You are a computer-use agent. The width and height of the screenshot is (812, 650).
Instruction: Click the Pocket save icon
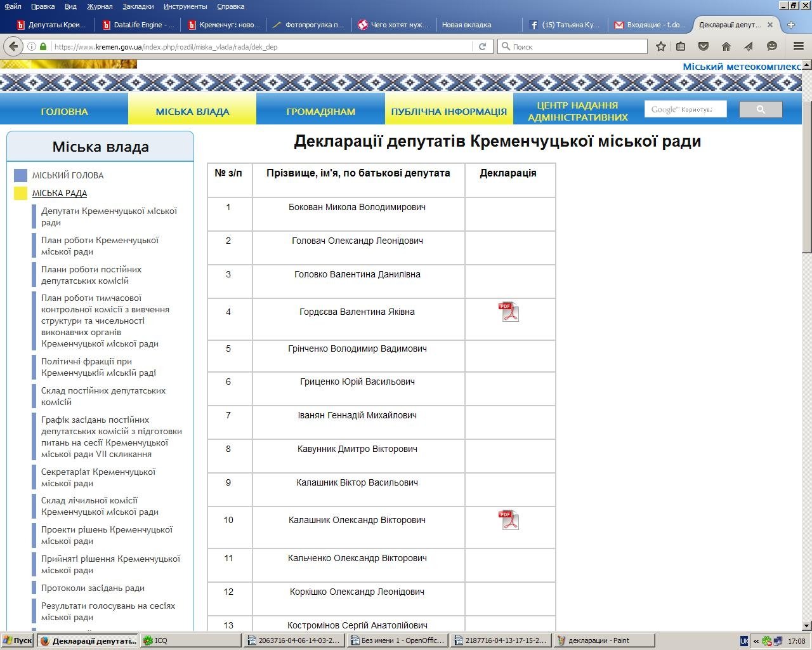(x=704, y=46)
